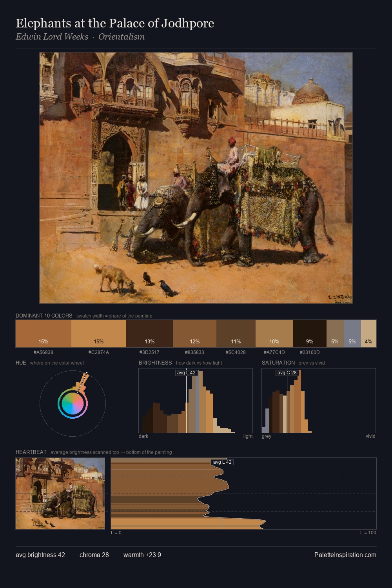Pick the near-black #23160D swatch
Screen dimensions: 392x588
(x=310, y=334)
